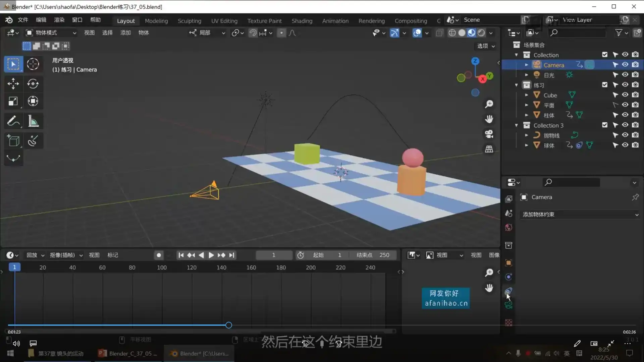Switch to the Shading workspace tab
Viewport: 644px width, 362px height.
click(302, 20)
